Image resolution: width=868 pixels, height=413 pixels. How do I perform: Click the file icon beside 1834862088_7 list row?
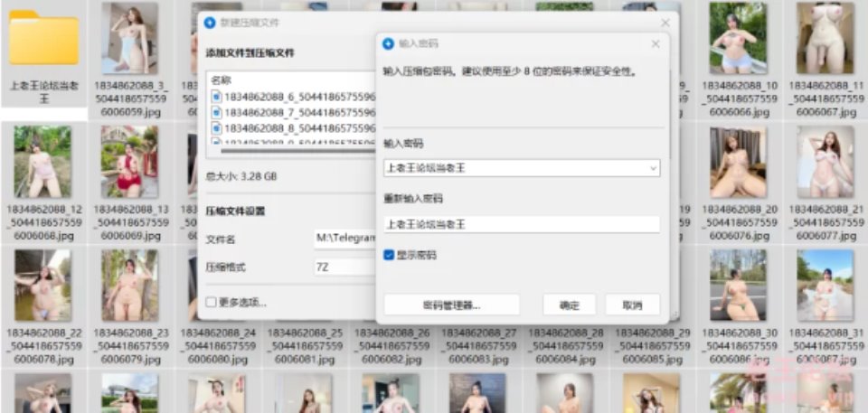pyautogui.click(x=216, y=113)
